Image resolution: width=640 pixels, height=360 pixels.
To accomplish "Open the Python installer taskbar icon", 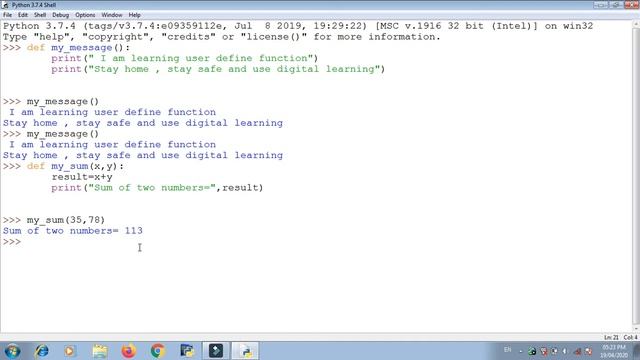I will [x=187, y=351].
